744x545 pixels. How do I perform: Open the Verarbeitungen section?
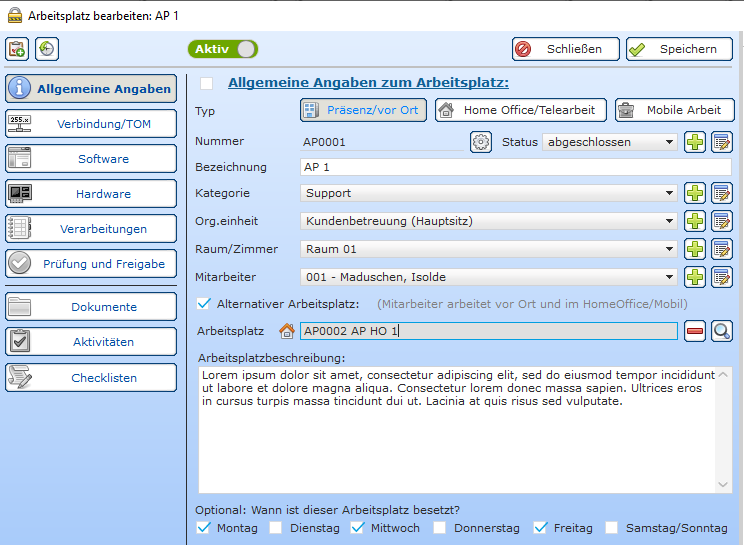pos(91,229)
